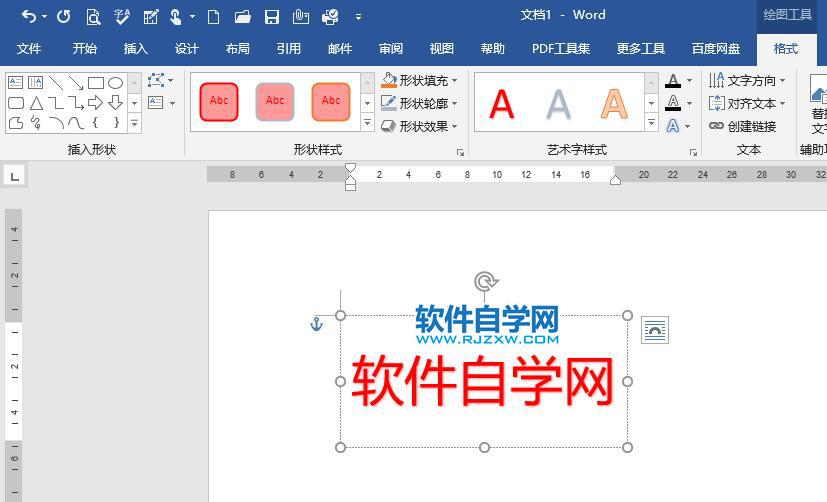
Task: Open Print Preview magnifier icon
Action: tap(93, 17)
